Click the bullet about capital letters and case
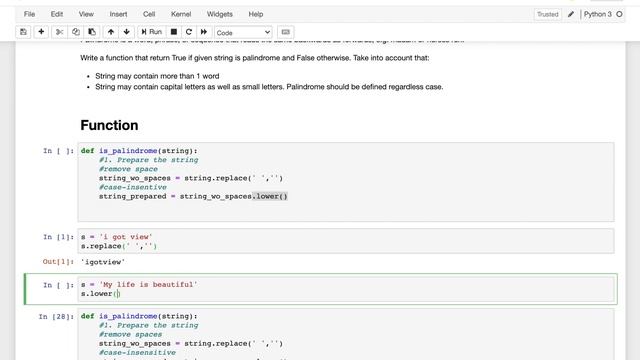Viewport: 640px width, 360px height. (269, 87)
